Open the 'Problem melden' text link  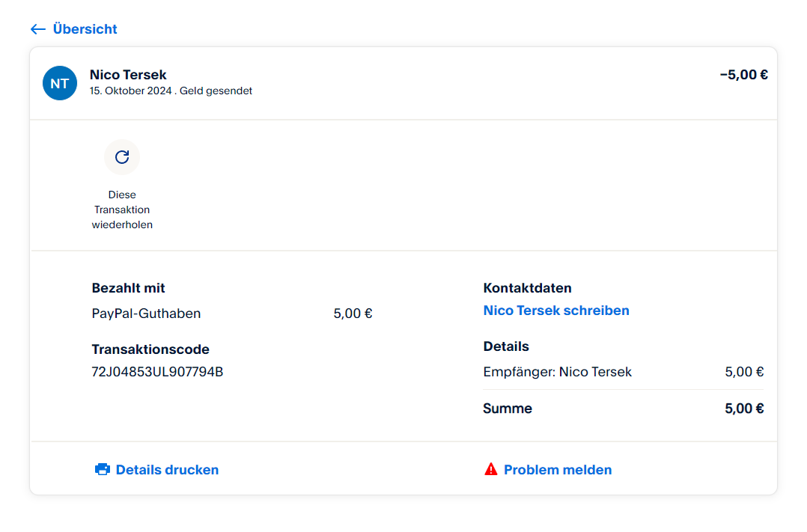pos(558,470)
